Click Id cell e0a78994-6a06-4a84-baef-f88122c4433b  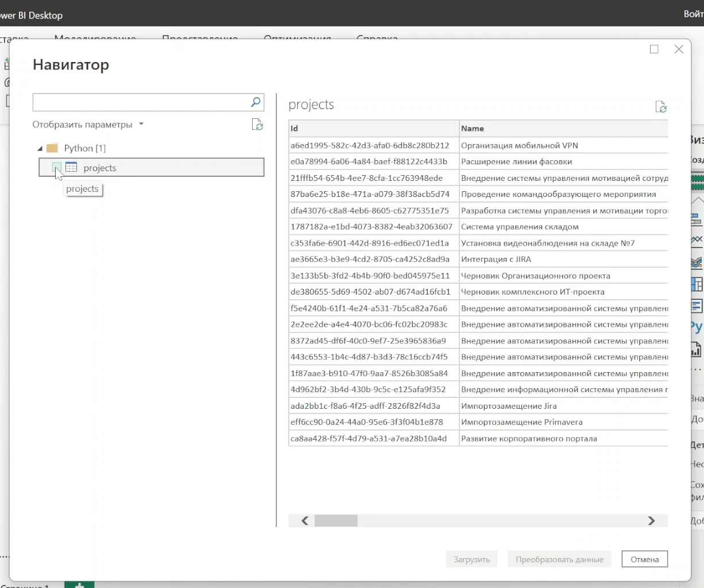pyautogui.click(x=373, y=161)
